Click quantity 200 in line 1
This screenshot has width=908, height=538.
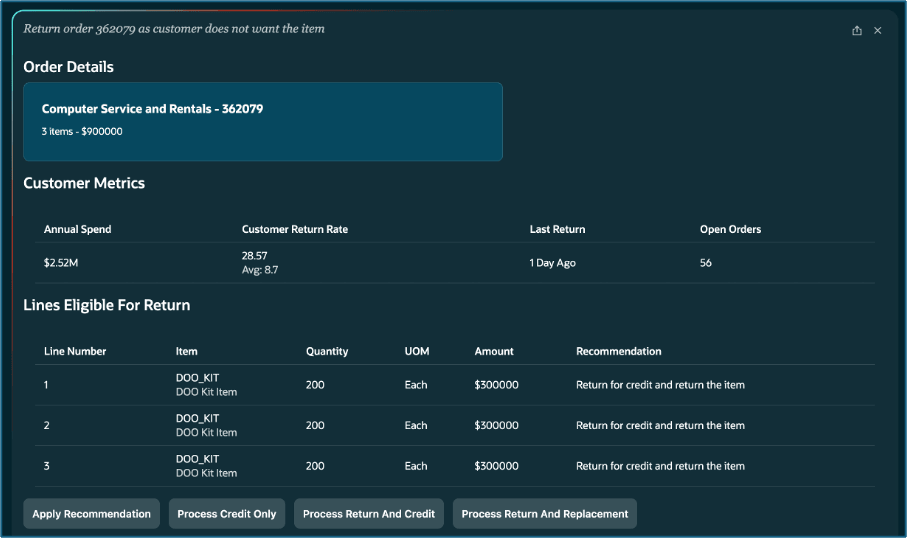[x=315, y=385]
